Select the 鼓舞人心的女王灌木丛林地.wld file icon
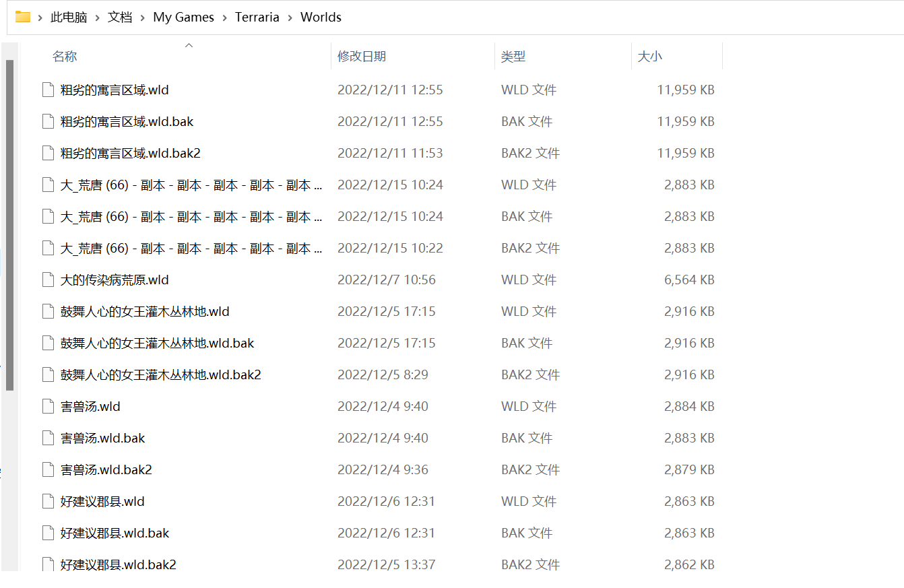The image size is (904, 588). tap(48, 311)
